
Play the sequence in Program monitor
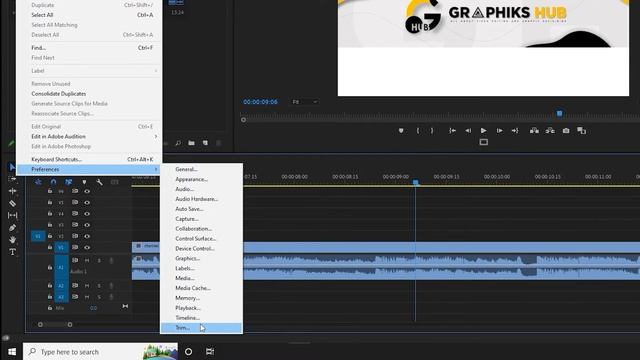point(483,131)
